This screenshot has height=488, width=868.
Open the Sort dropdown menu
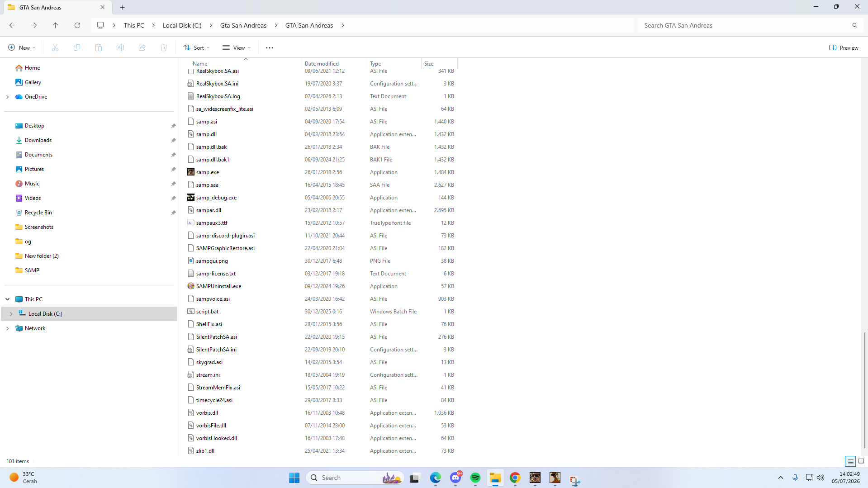coord(197,47)
